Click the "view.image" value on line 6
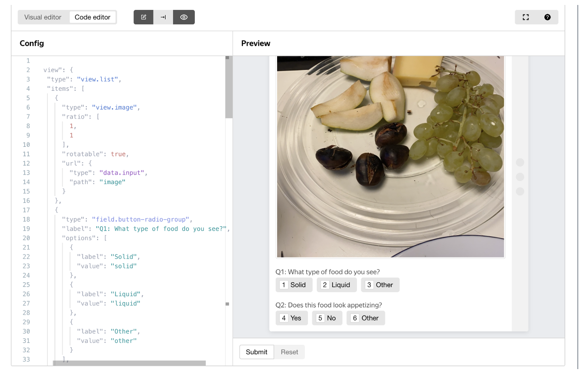This screenshot has width=588, height=380. (115, 107)
